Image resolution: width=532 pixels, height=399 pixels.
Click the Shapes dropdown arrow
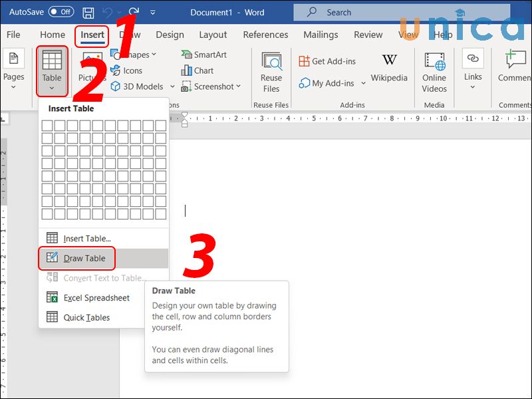click(154, 55)
